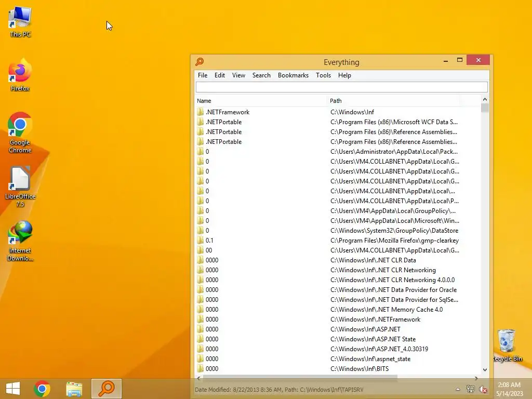This screenshot has height=399, width=532.
Task: Click the Everything window title icon
Action: point(199,62)
